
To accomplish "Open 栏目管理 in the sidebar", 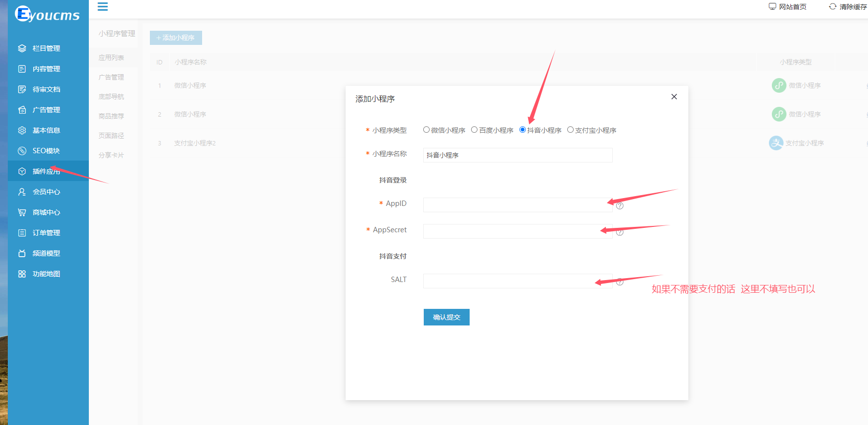I will tap(48, 48).
